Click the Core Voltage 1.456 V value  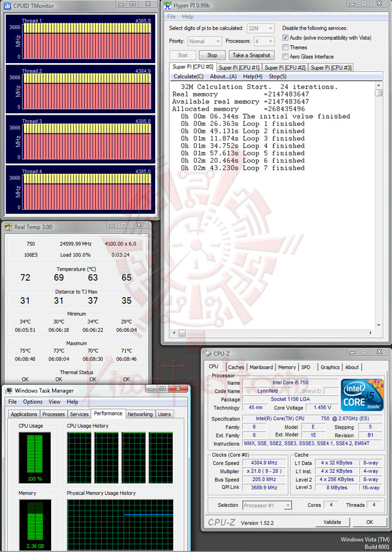(322, 407)
